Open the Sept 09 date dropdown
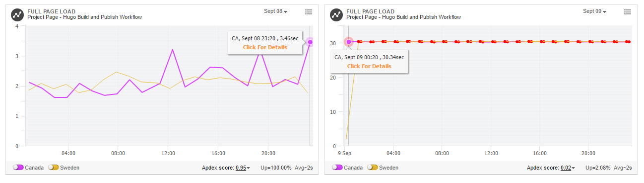The height and width of the screenshot is (183, 644). pos(594,11)
